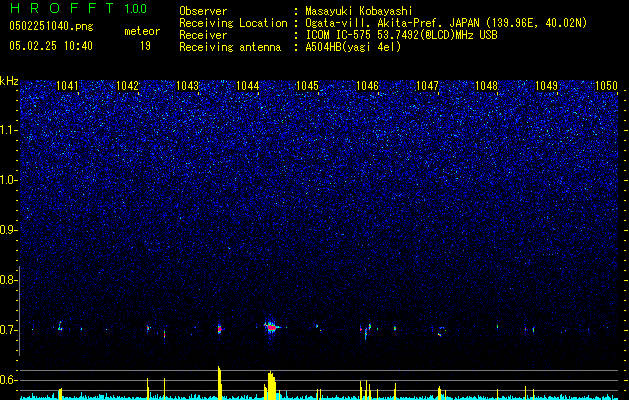Click the 1.0 kHz frequency axis label
This screenshot has width=629, height=400.
click(8, 180)
